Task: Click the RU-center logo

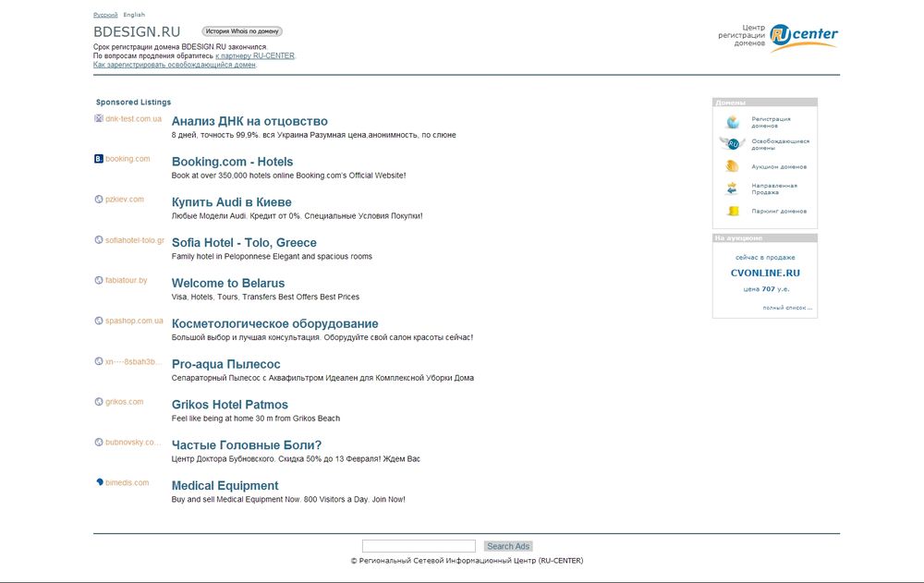Action: [x=804, y=37]
